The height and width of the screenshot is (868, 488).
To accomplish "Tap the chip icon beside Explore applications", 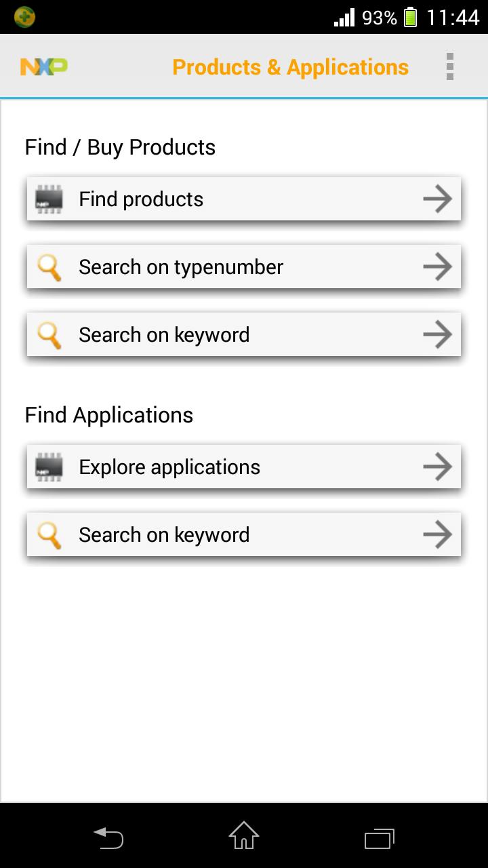I will (x=49, y=467).
